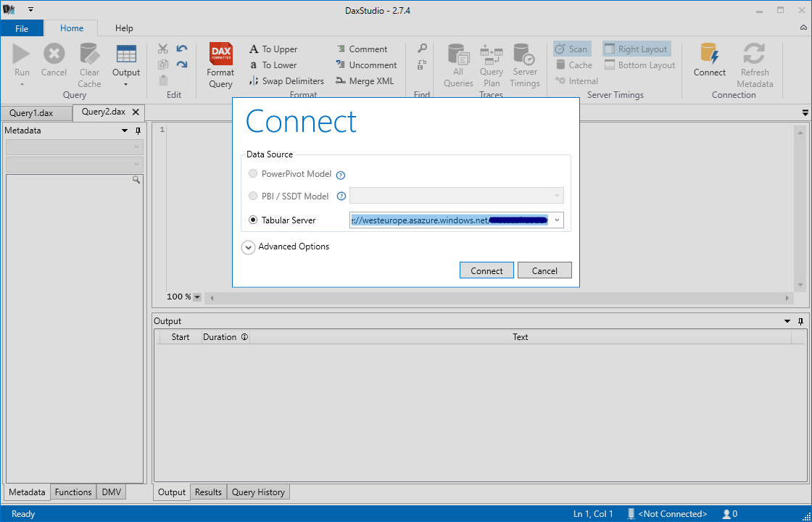Switch to the Results tab
The image size is (812, 522).
(x=208, y=492)
